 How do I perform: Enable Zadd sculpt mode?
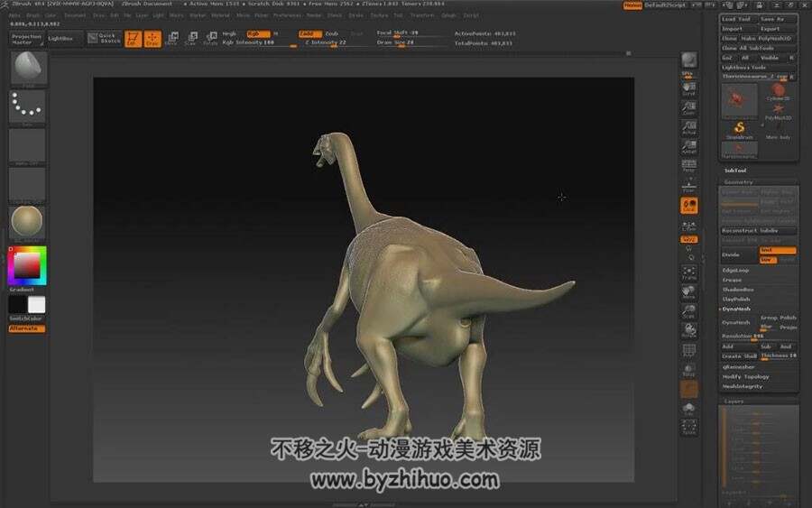coord(309,33)
